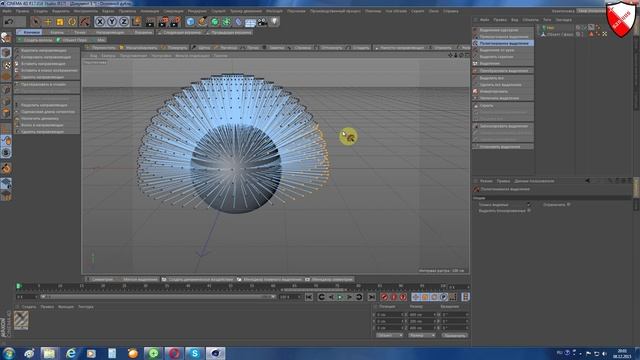Click frame 45 on the timeline ruler
Viewport: 640px width, 360px height.
pos(209,286)
